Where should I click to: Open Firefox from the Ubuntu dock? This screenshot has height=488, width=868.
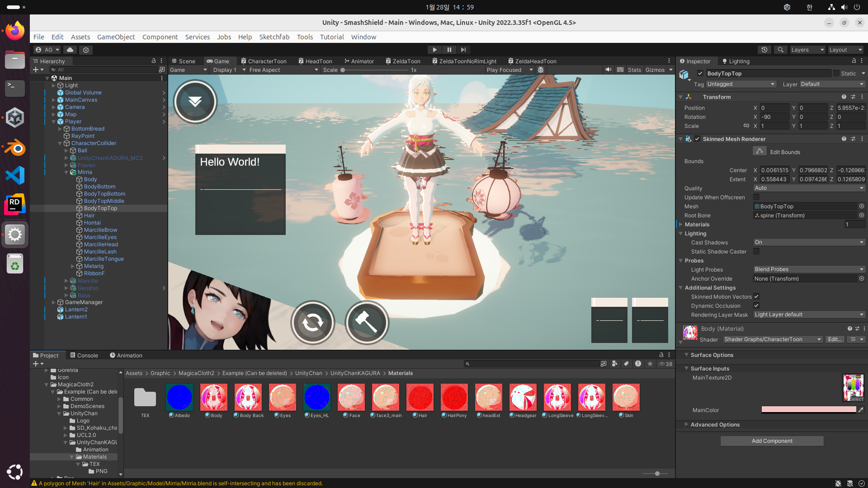point(15,31)
